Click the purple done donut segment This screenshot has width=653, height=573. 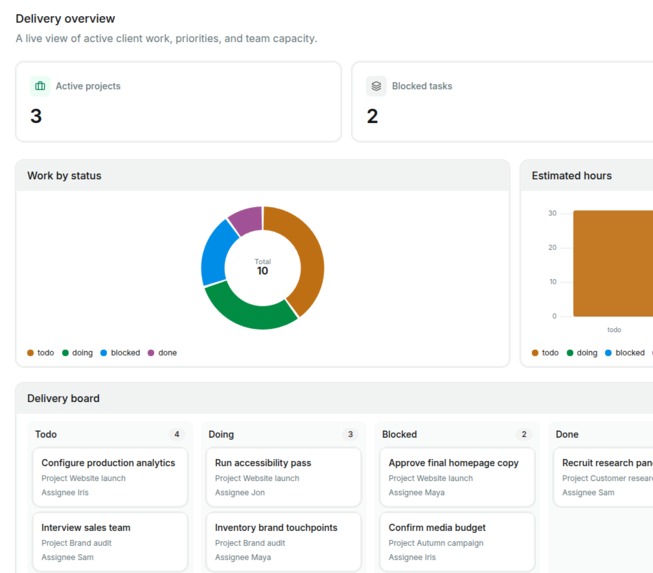[x=248, y=219]
